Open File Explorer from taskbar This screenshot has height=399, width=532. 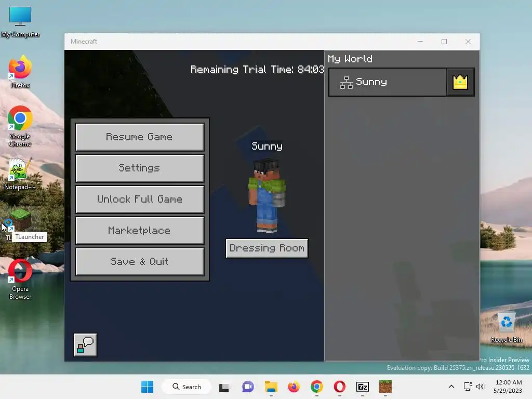[x=271, y=387]
